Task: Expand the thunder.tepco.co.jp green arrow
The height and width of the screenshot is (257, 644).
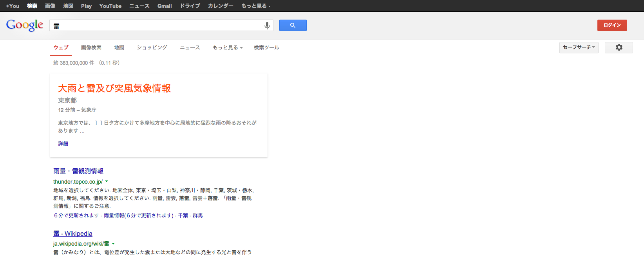Action: pyautogui.click(x=107, y=182)
